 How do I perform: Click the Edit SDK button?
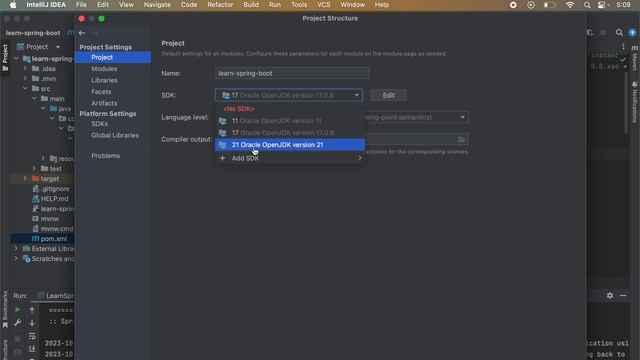click(x=388, y=95)
